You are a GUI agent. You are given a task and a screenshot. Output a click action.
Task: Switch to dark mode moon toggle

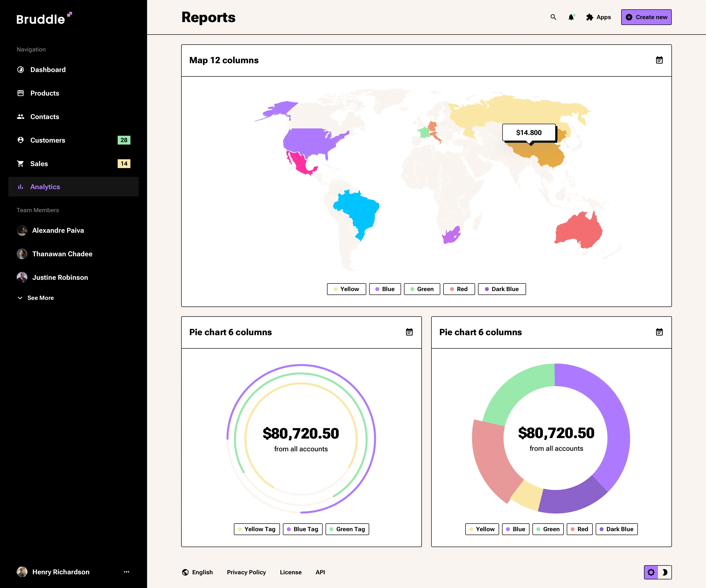[665, 572]
